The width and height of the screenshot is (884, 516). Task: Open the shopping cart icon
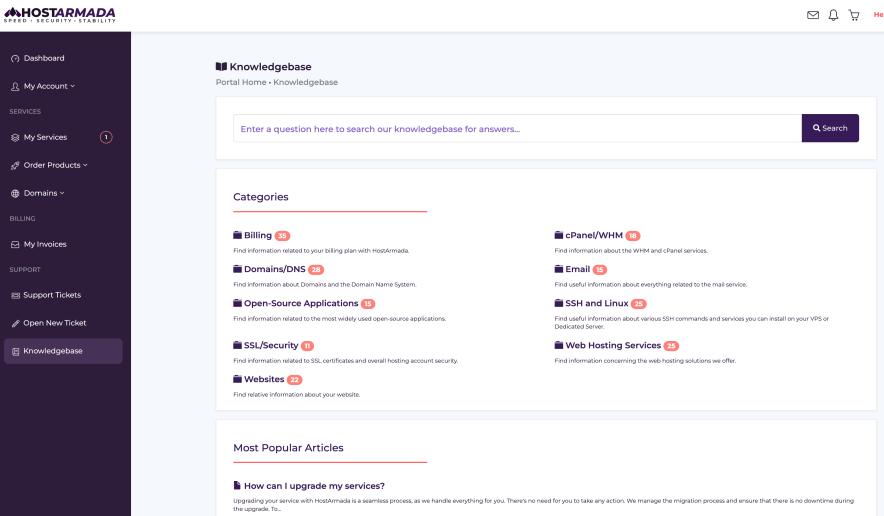(x=854, y=15)
